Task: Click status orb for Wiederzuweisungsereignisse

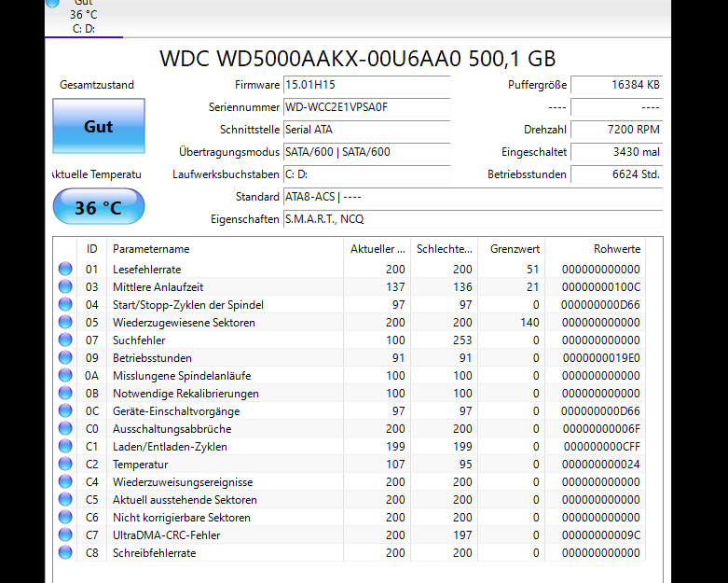Action: click(x=65, y=481)
